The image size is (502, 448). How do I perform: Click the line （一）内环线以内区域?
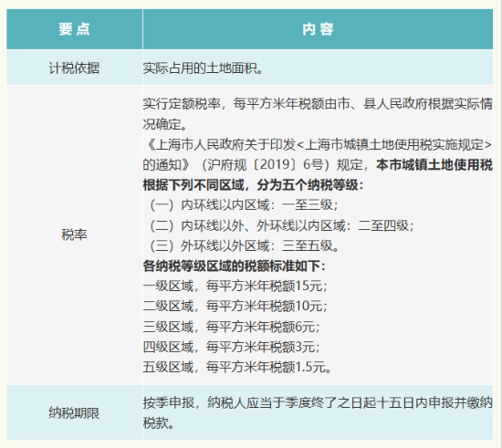pyautogui.click(x=243, y=205)
